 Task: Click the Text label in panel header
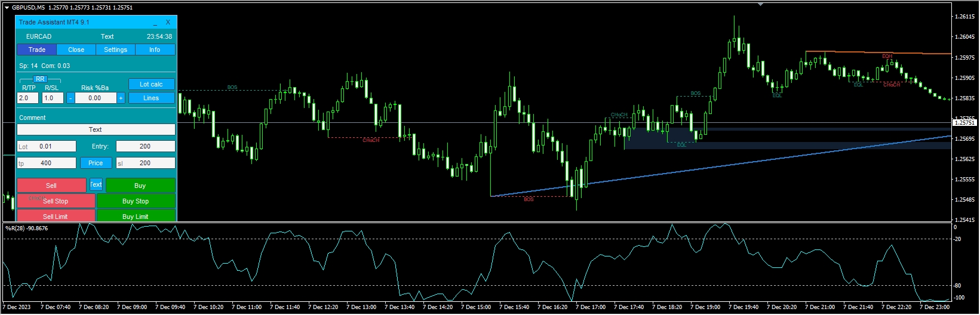107,36
